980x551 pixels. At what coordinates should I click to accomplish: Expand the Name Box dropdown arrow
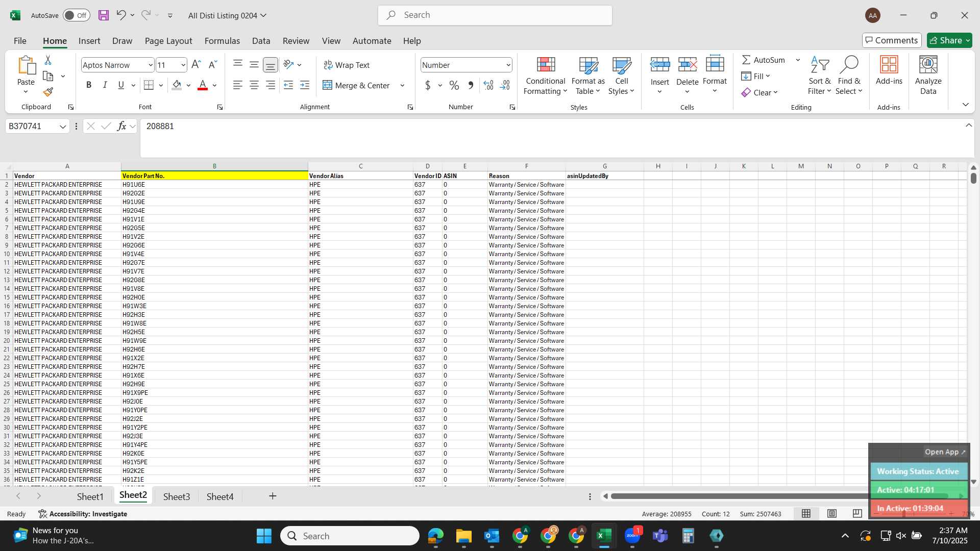pos(63,127)
